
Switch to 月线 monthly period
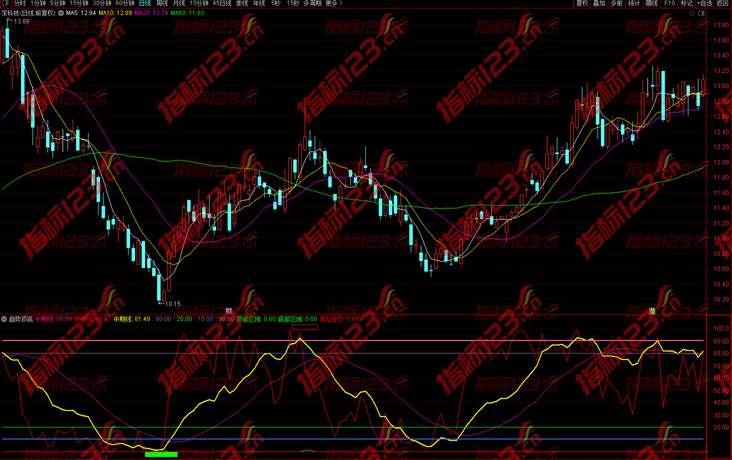point(180,4)
